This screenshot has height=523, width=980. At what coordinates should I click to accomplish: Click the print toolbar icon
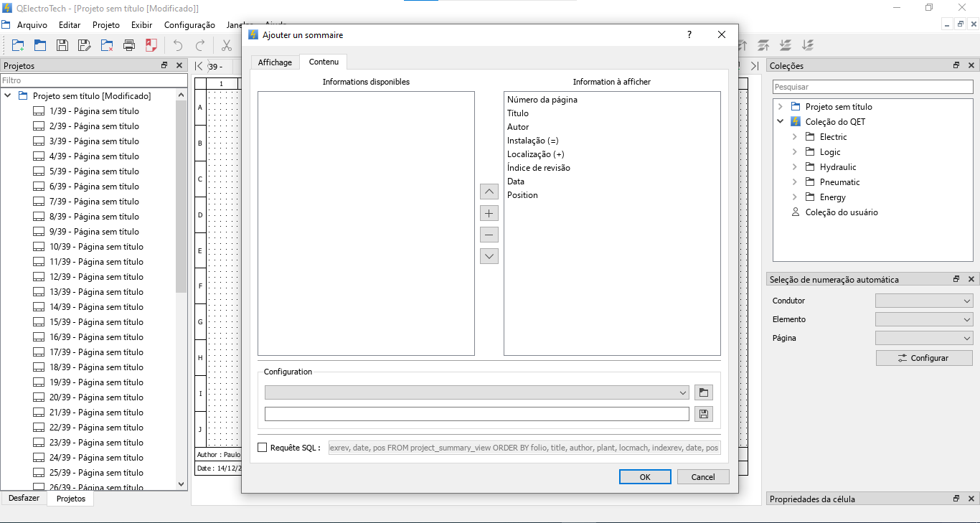click(x=129, y=46)
